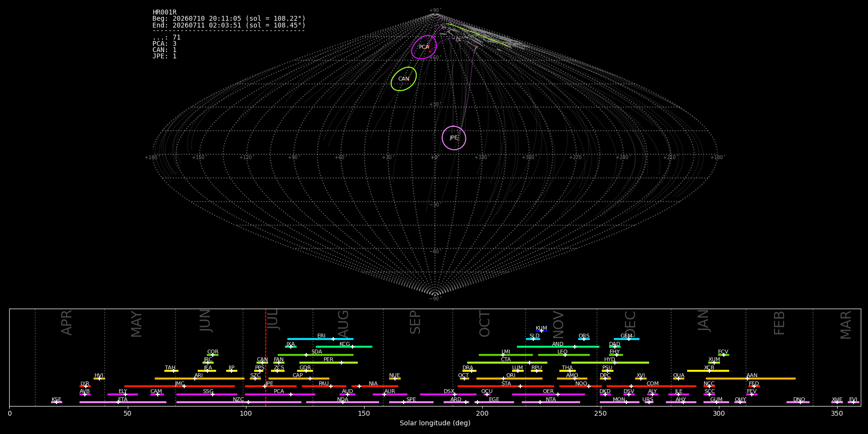Click the KCG green activity bar
This screenshot has width=868, height=434.
click(x=344, y=347)
